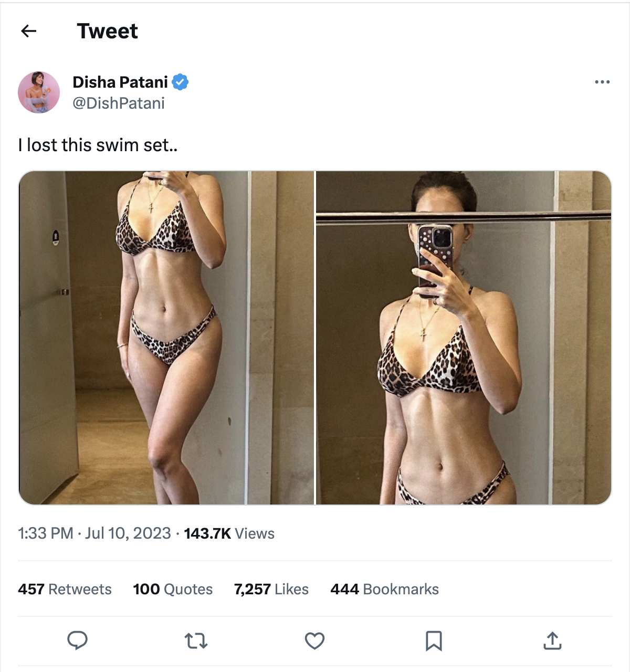
Task: Click the 444 Bookmarks count
Action: point(384,589)
